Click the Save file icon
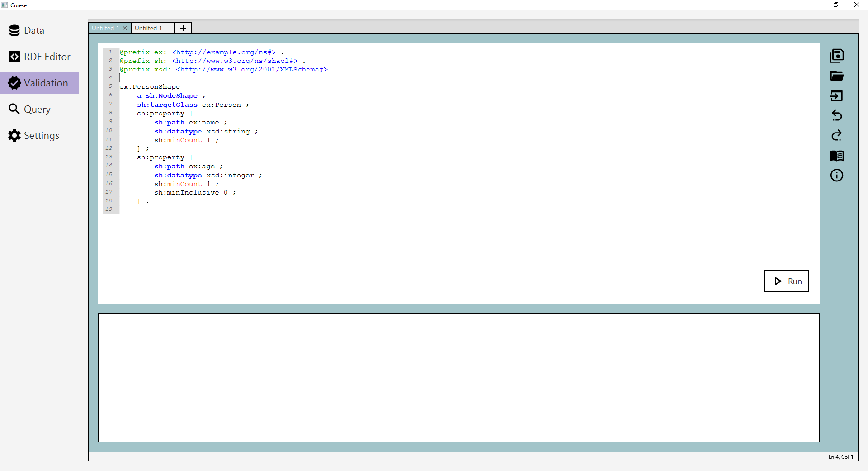 [x=836, y=56]
